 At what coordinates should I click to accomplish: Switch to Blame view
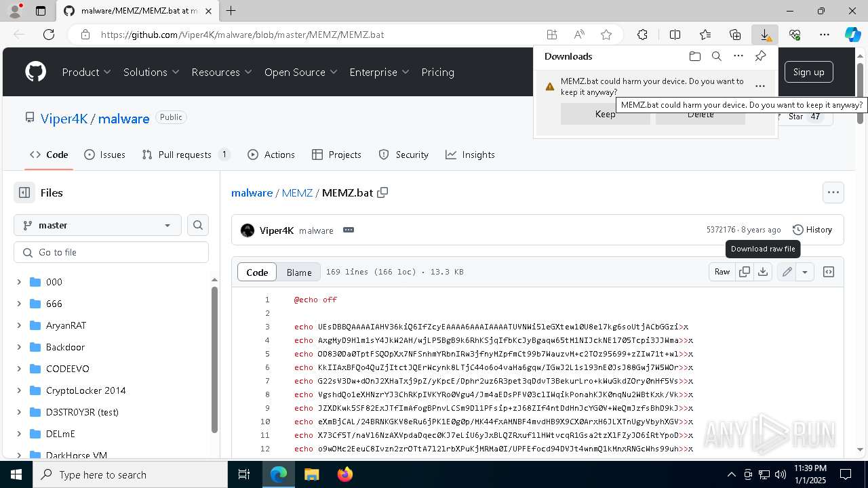pyautogui.click(x=299, y=272)
